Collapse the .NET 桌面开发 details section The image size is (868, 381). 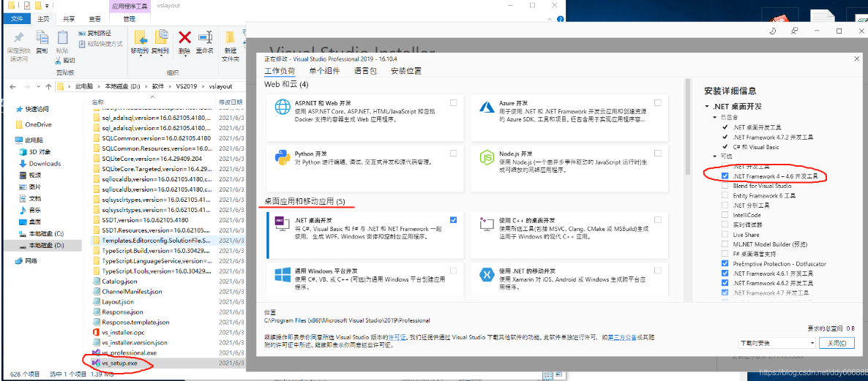[707, 106]
